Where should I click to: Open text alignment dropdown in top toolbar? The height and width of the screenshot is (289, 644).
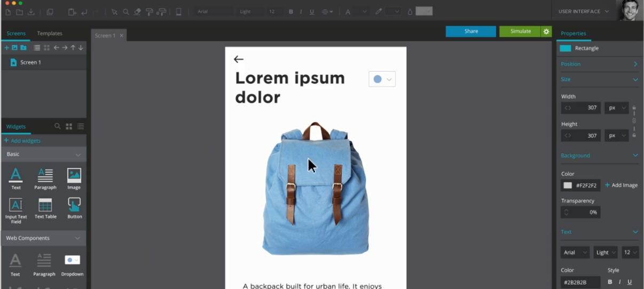coord(327,12)
